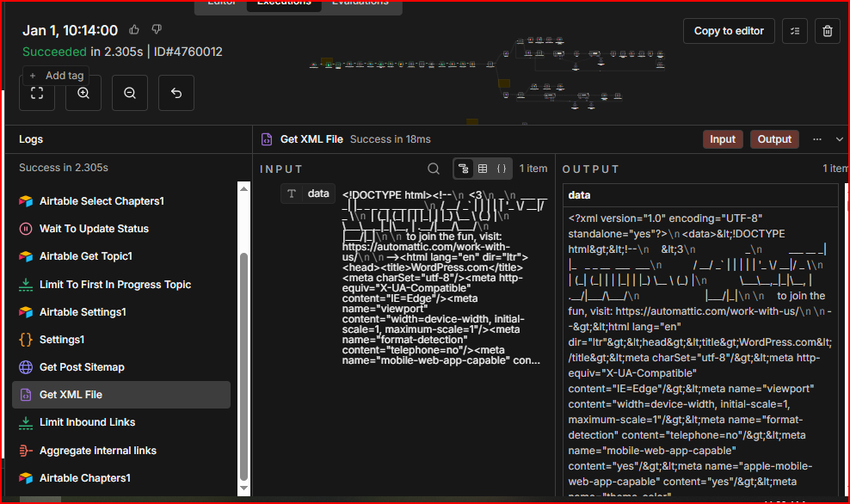Select the Airtable Chapters1 log entry

click(x=121, y=478)
